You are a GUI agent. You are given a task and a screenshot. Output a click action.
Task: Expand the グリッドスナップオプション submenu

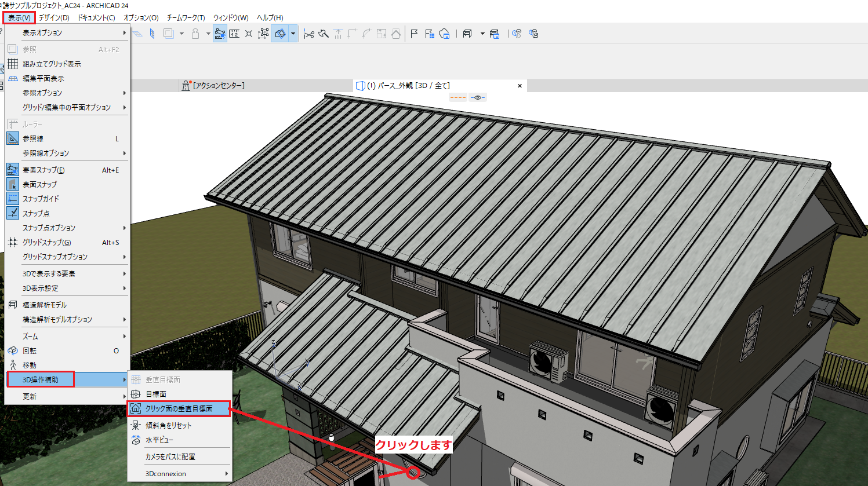pos(67,257)
